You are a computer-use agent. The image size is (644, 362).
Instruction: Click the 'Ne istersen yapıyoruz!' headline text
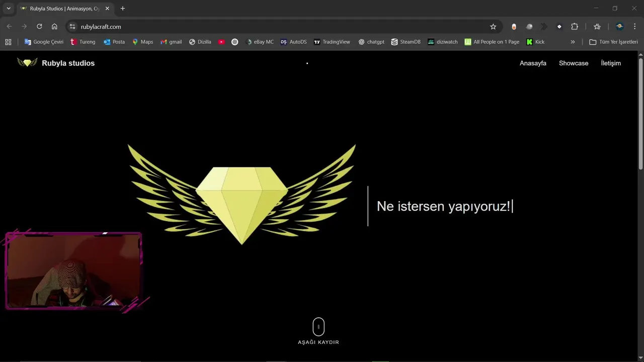tap(443, 206)
